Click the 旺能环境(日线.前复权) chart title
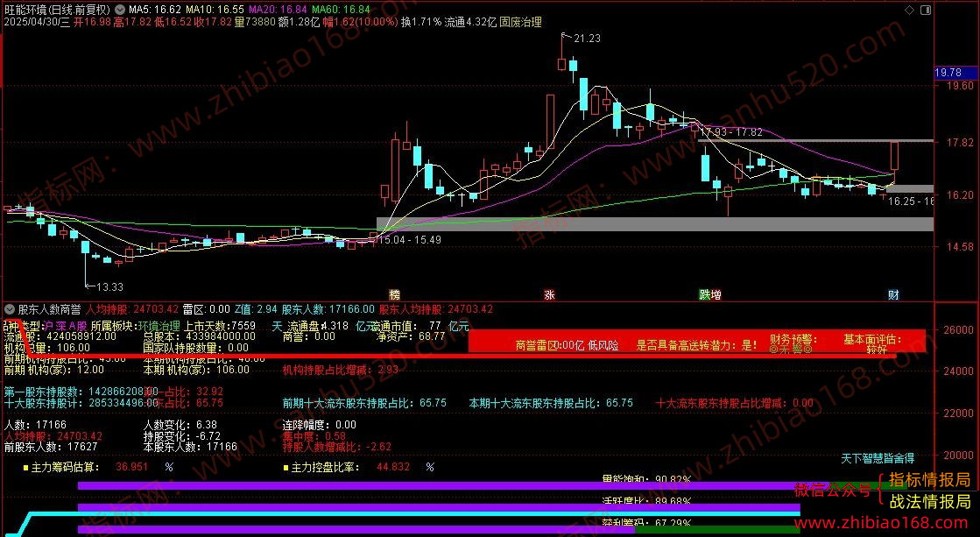 pyautogui.click(x=58, y=10)
